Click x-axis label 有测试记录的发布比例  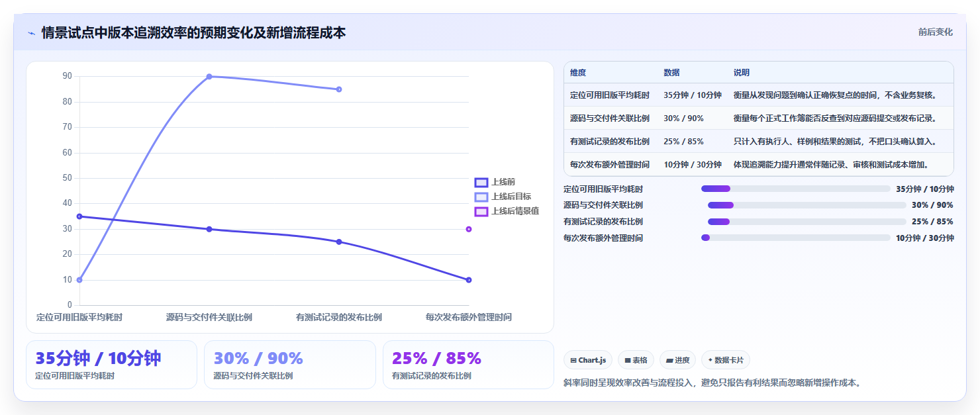coord(339,317)
